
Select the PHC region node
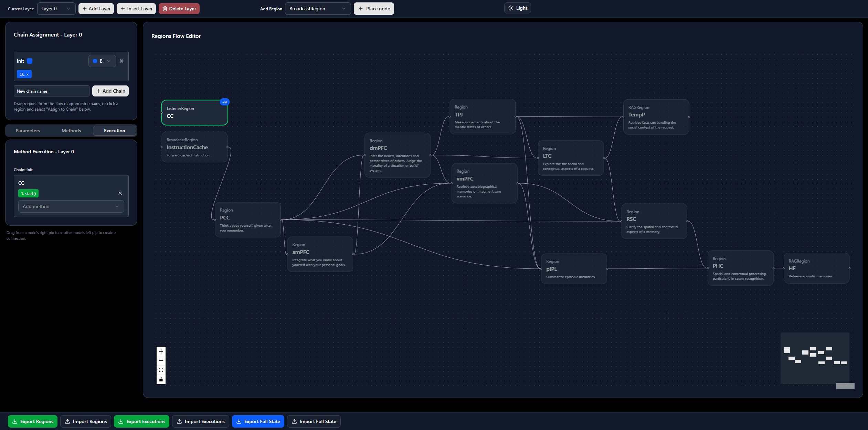[x=741, y=268]
